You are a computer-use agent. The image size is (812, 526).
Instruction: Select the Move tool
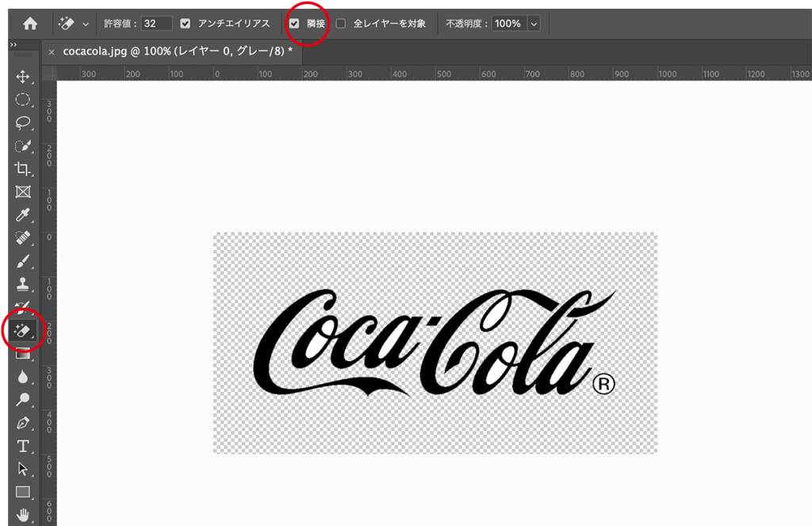click(23, 77)
